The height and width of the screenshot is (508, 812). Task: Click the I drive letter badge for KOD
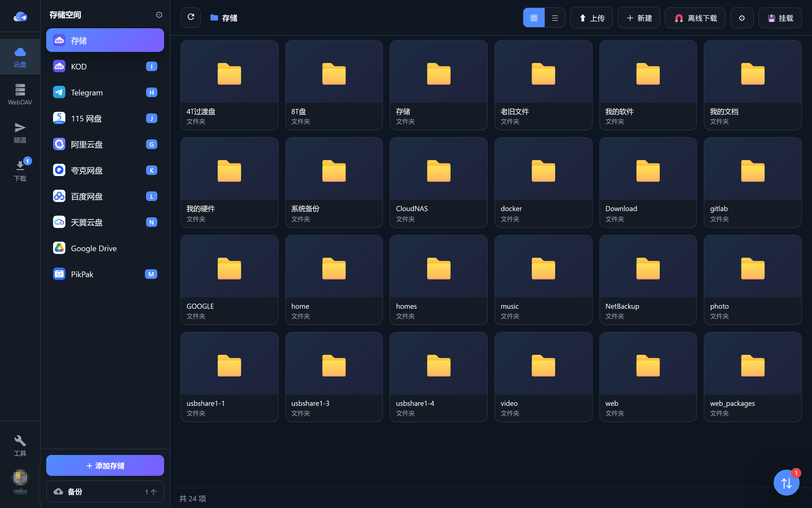click(152, 67)
